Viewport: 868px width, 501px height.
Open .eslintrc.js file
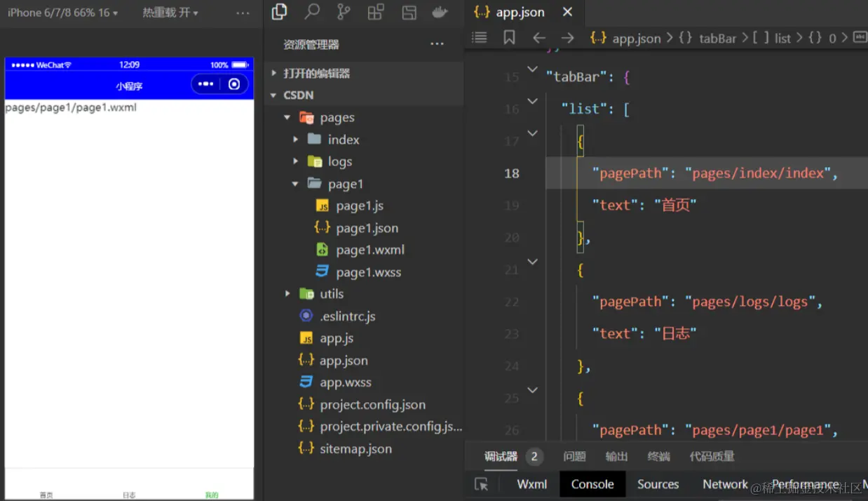coord(348,316)
